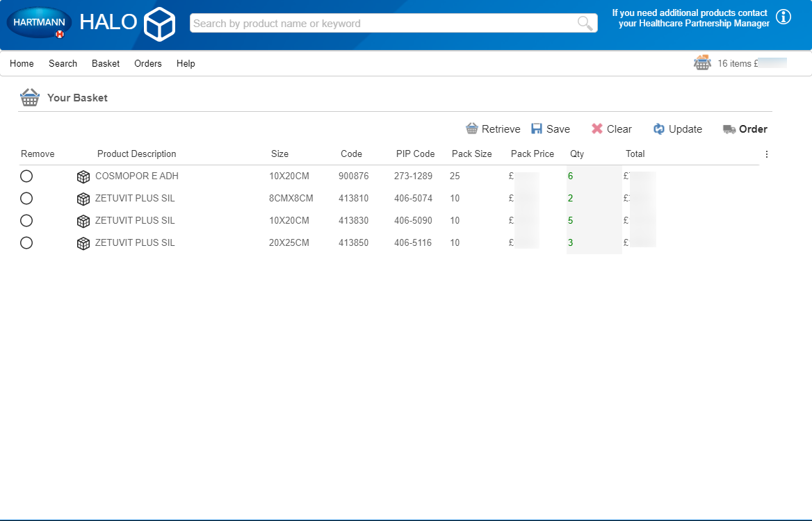Click the box icon for ZETUVIT 20X25CM row
This screenshot has height=521, width=812.
[83, 243]
